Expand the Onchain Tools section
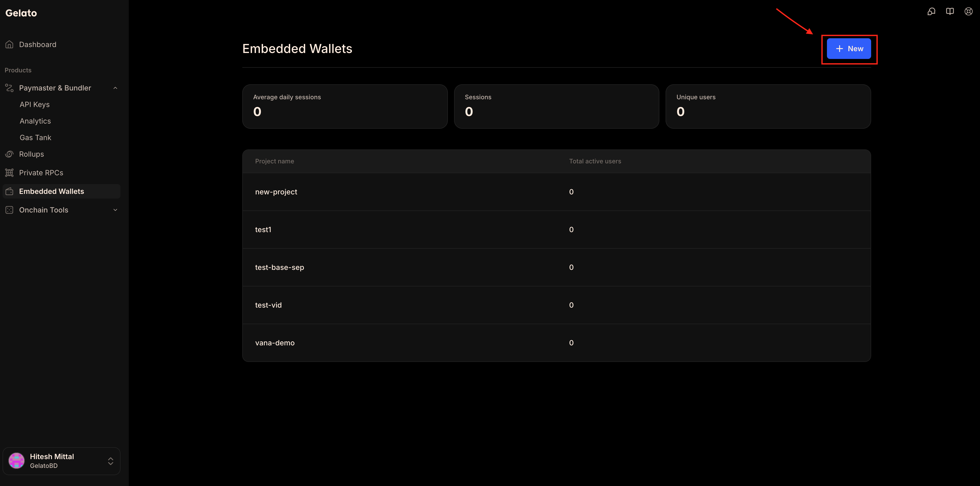980x486 pixels. click(115, 210)
